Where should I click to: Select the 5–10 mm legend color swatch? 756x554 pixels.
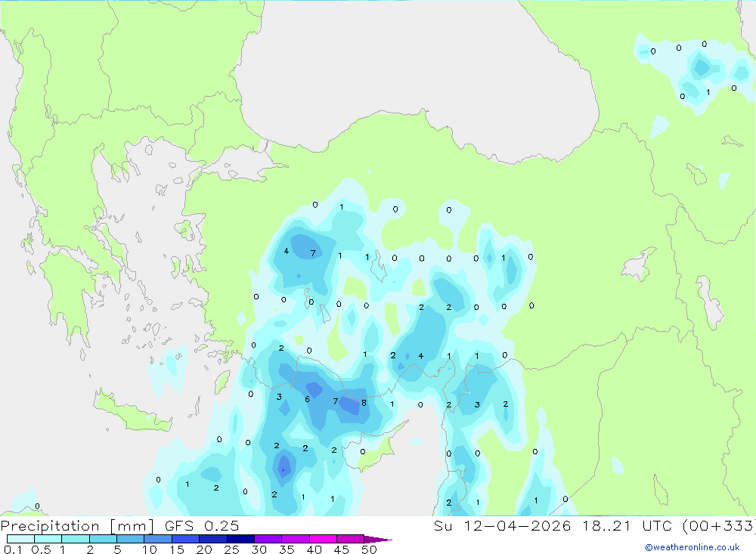click(x=131, y=539)
